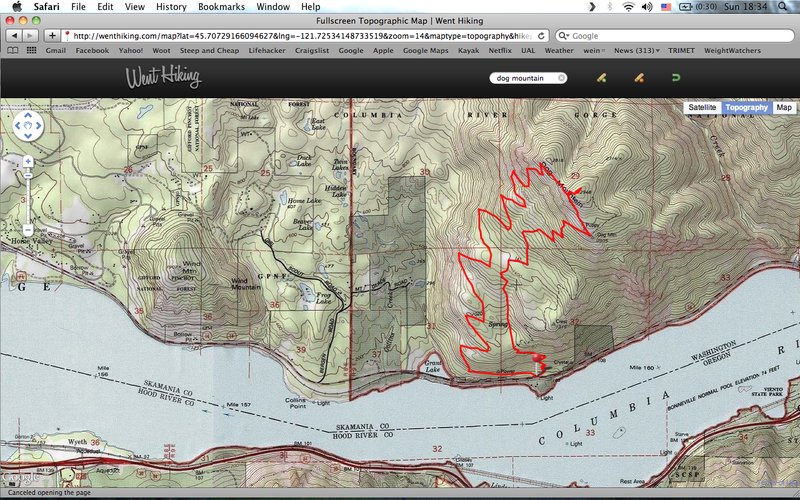Click the green undo arrow icon
The height and width of the screenshot is (500, 800).
676,78
